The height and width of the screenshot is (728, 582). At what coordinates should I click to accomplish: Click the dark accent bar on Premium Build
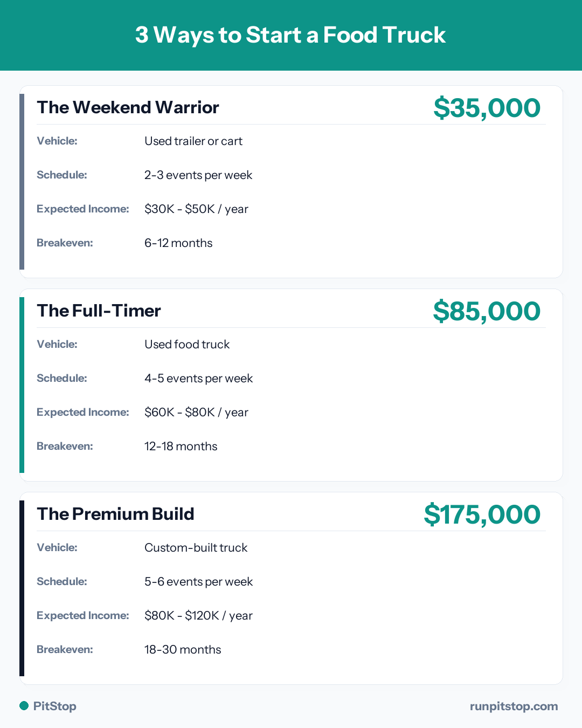[x=22, y=588]
